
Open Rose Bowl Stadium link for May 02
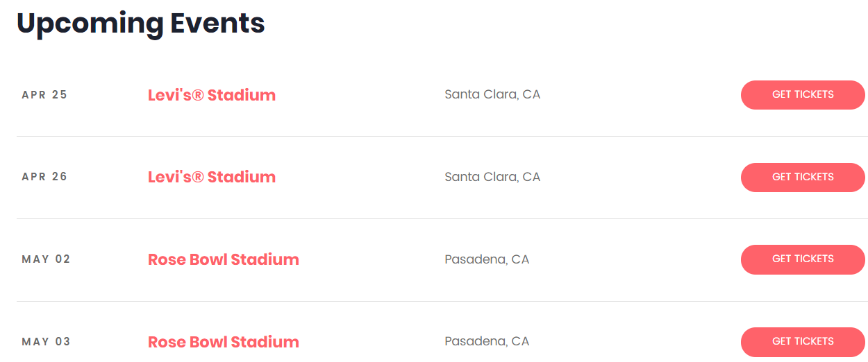224,259
